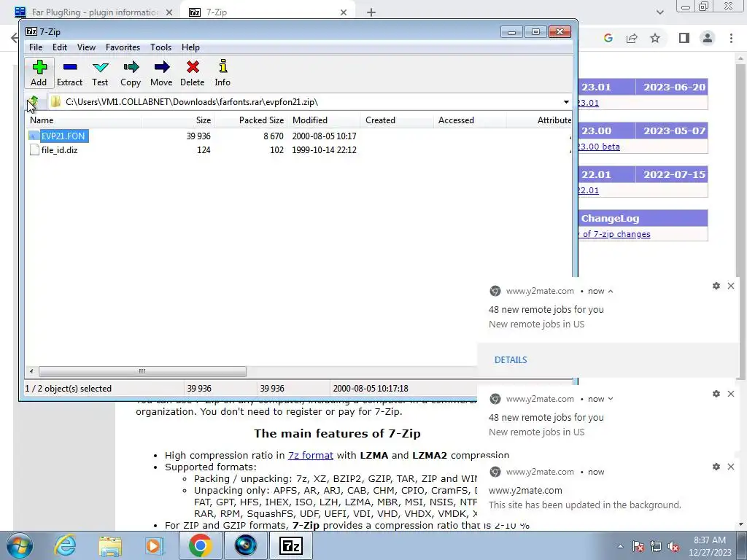Click DETAILS on y2mate notification
747x560 pixels.
click(x=511, y=360)
